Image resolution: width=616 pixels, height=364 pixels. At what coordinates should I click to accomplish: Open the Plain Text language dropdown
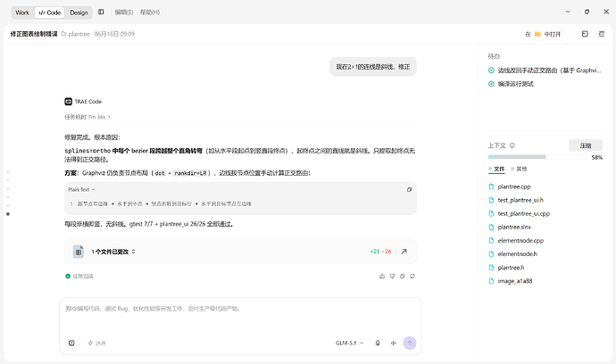tap(81, 189)
